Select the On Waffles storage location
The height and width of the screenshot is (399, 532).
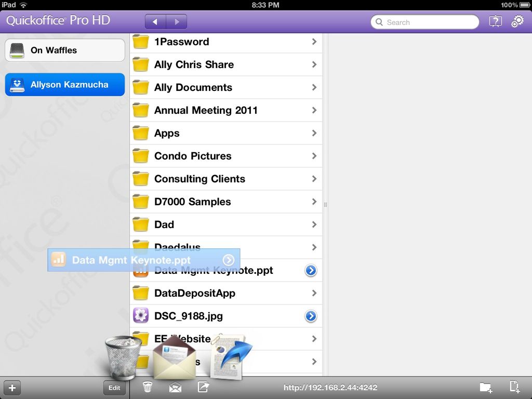64,50
